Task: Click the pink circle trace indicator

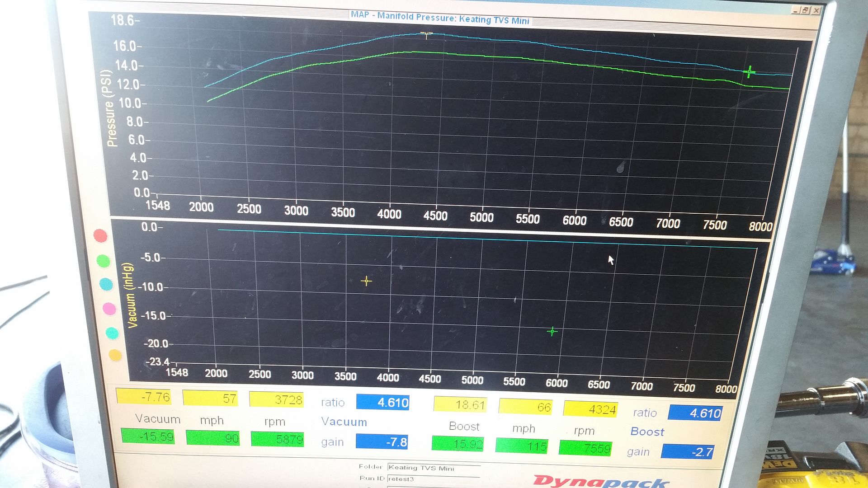Action: pos(109,309)
